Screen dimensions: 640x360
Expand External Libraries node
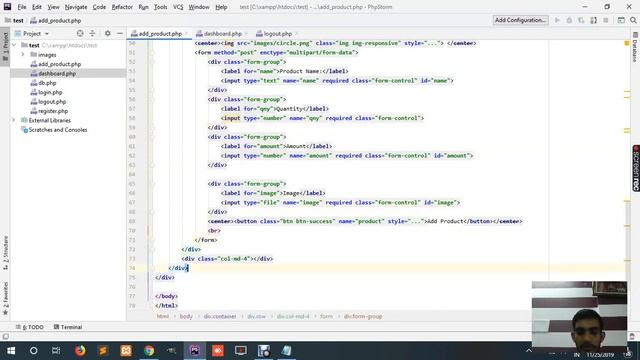point(14,120)
